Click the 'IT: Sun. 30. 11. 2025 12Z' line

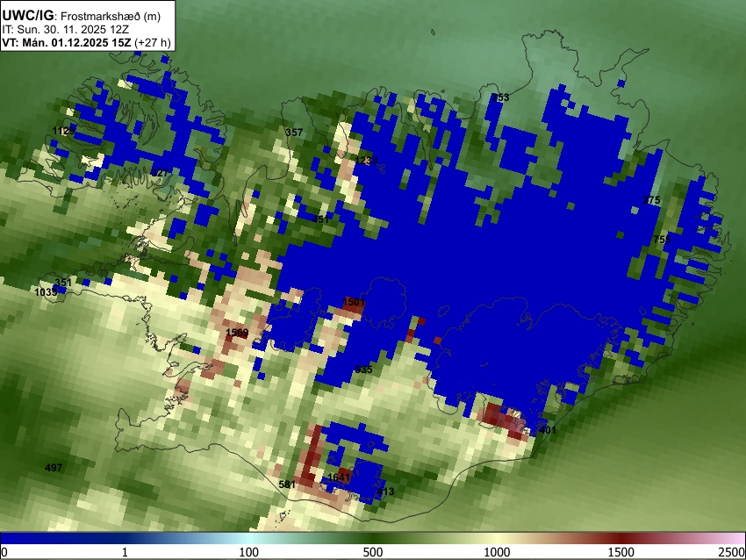tap(65, 30)
